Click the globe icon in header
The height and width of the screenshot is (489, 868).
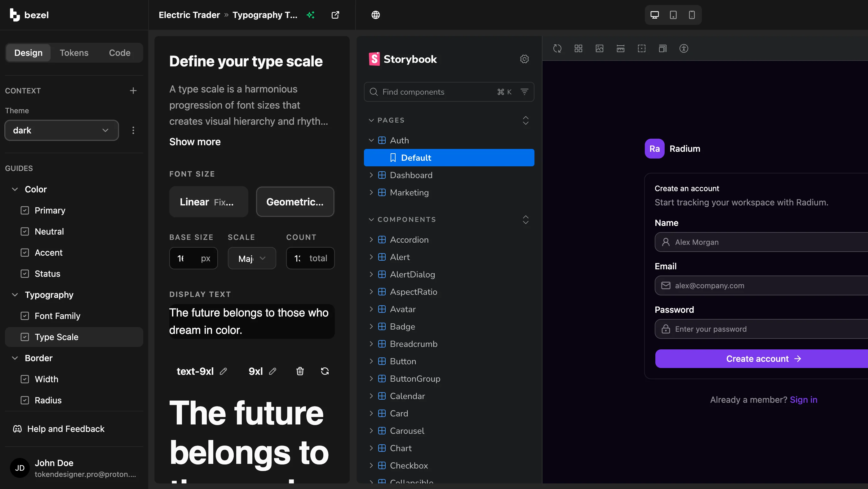tap(376, 15)
